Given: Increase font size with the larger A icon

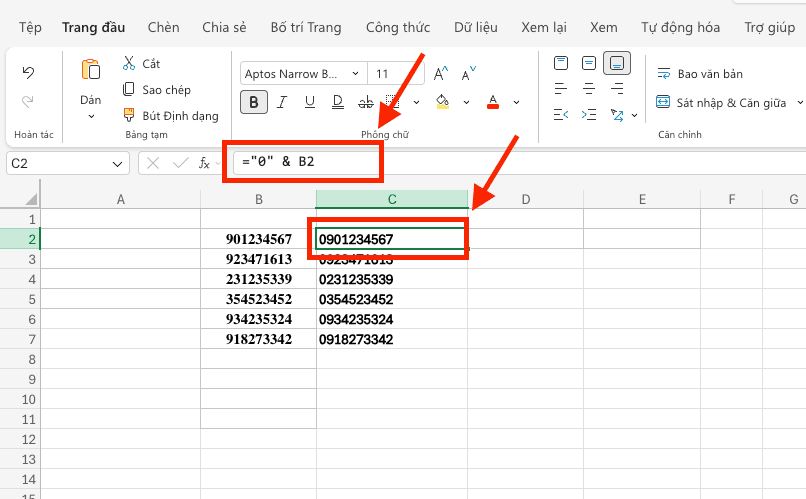Looking at the screenshot, I should pyautogui.click(x=441, y=73).
